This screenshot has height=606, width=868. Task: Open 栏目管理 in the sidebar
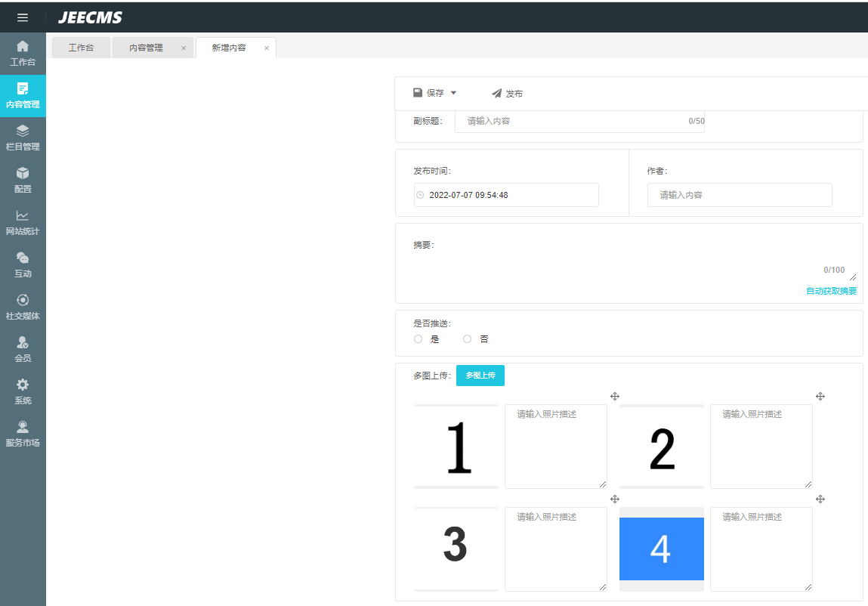pyautogui.click(x=23, y=138)
